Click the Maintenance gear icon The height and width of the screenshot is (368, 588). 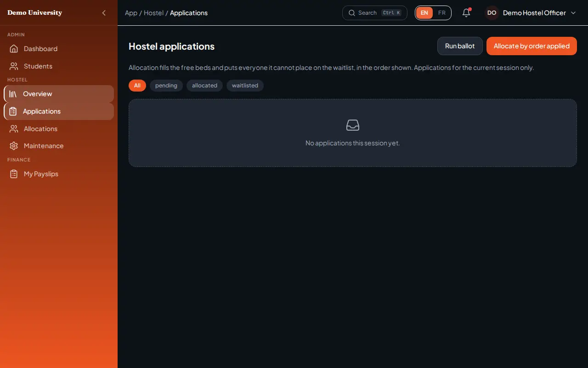[14, 146]
